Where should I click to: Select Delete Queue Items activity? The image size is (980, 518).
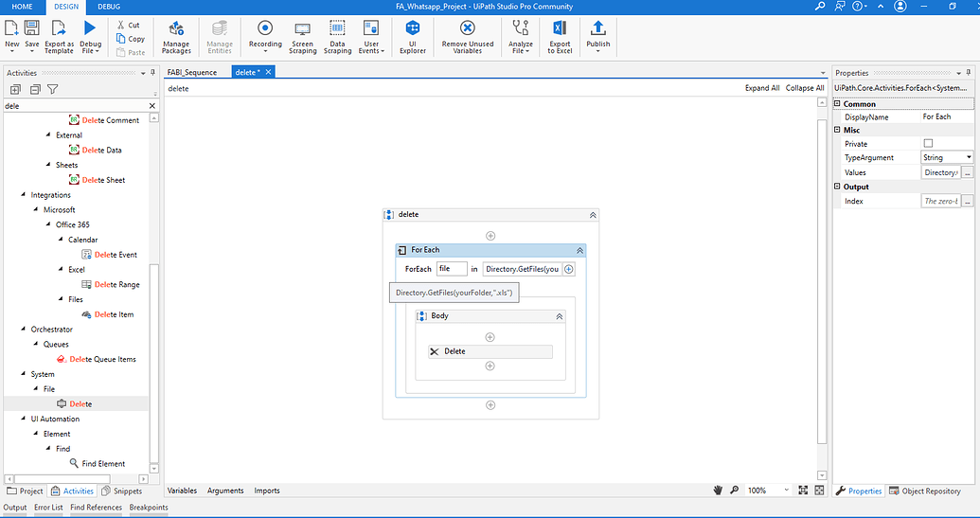pos(102,359)
